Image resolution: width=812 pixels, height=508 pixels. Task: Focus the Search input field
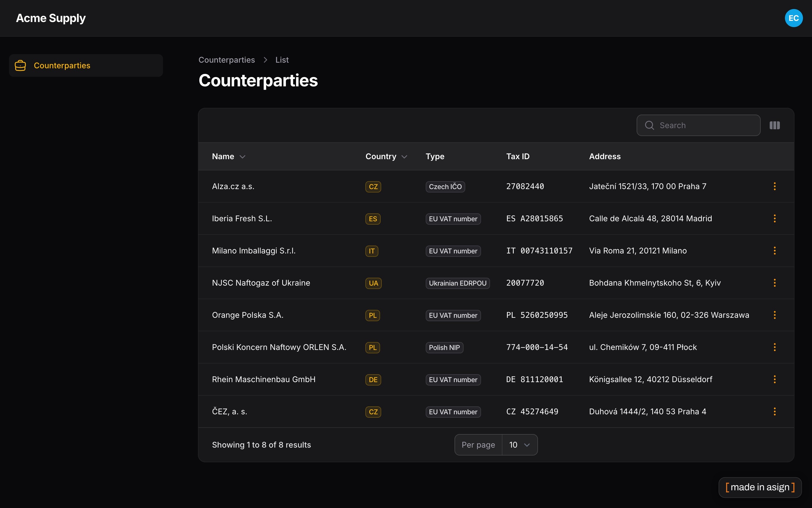[x=699, y=125]
